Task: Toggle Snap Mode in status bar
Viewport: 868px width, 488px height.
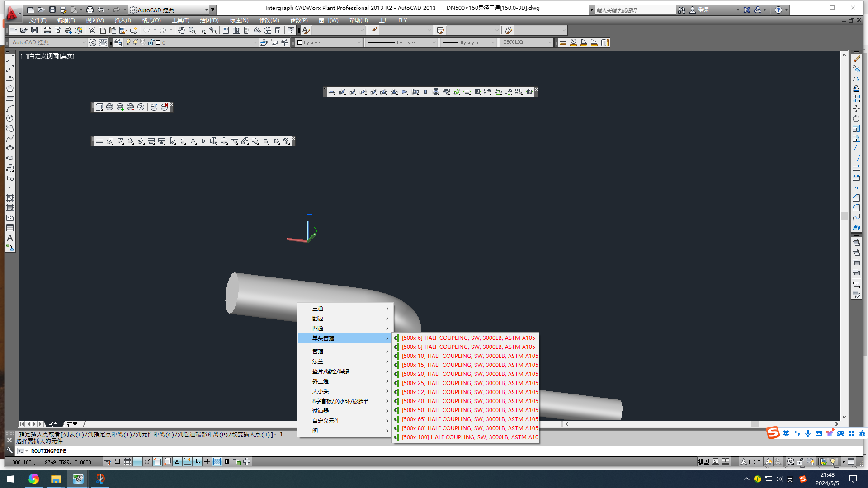Action: 118,462
